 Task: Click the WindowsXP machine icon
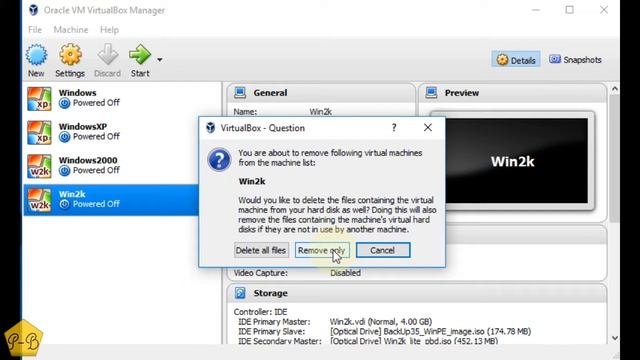click(x=39, y=133)
